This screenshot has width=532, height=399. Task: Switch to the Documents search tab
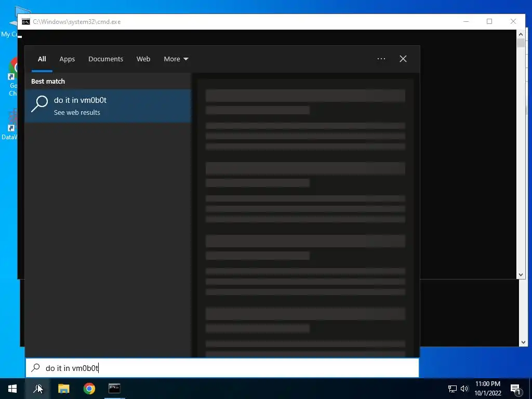click(105, 59)
